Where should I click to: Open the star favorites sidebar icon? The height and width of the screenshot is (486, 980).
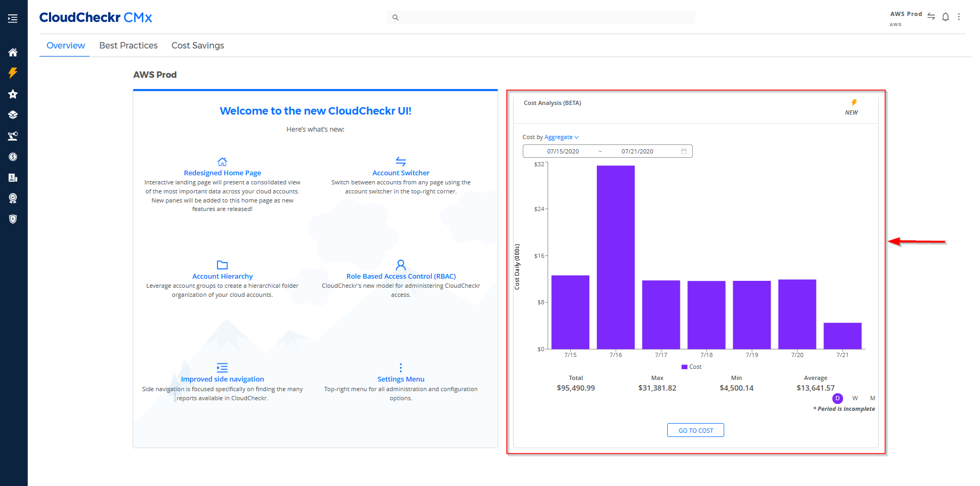coord(13,94)
